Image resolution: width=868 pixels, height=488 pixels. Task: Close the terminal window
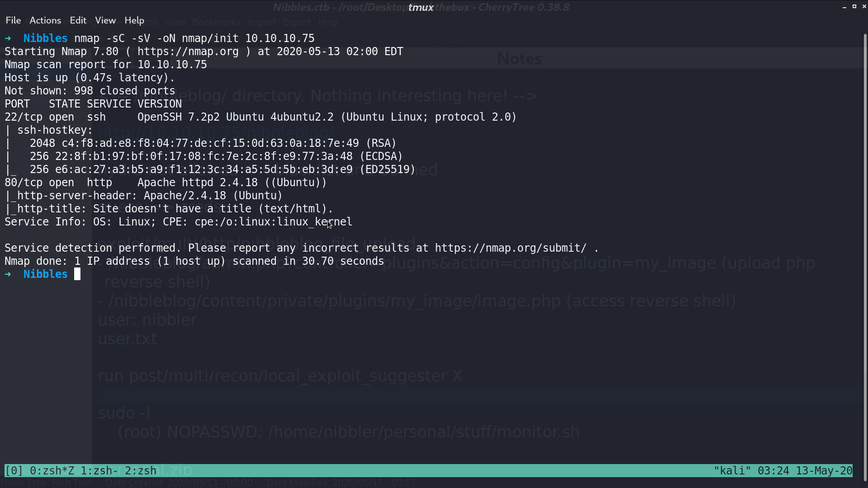tap(864, 6)
